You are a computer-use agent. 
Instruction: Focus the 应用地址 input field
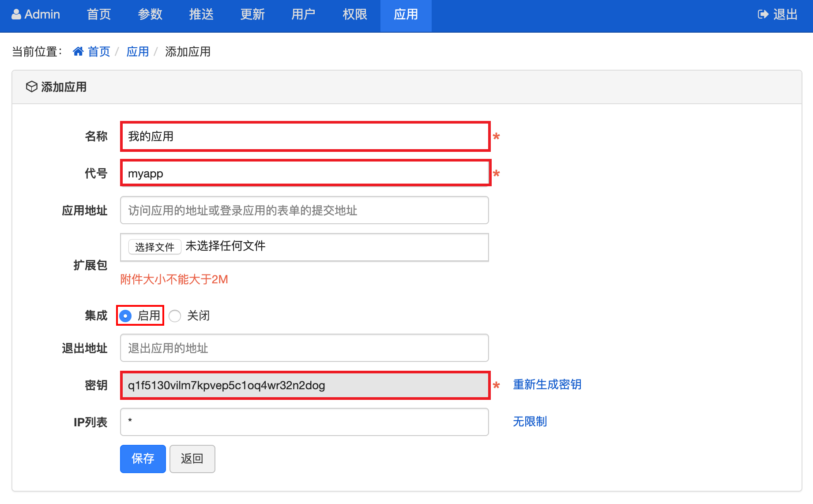pyautogui.click(x=304, y=210)
